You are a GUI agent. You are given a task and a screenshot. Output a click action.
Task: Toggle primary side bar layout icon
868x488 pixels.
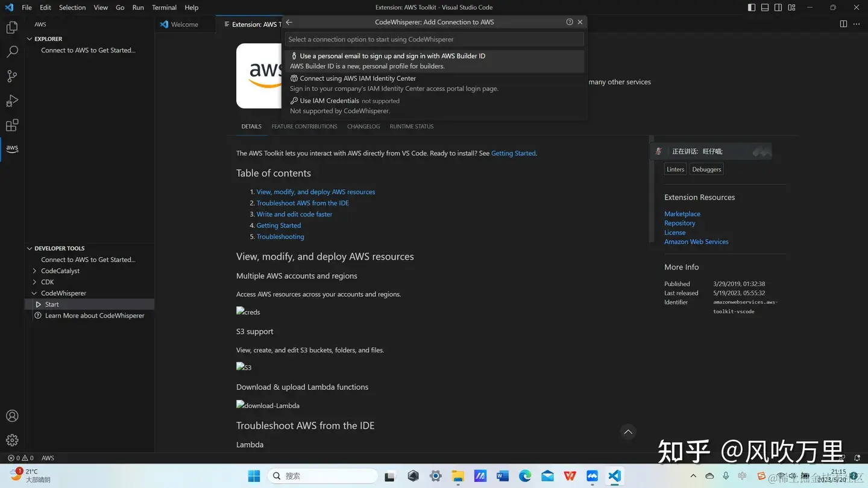pos(752,7)
